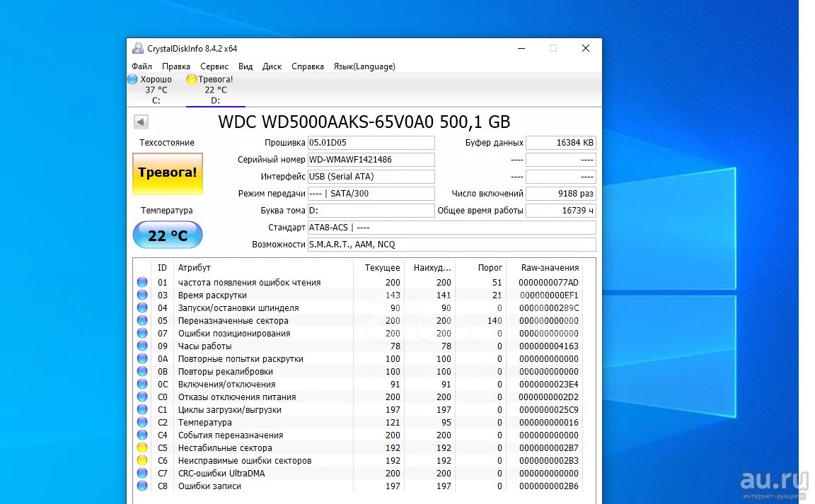Open the Справка menu
815x504 pixels.
[x=308, y=66]
